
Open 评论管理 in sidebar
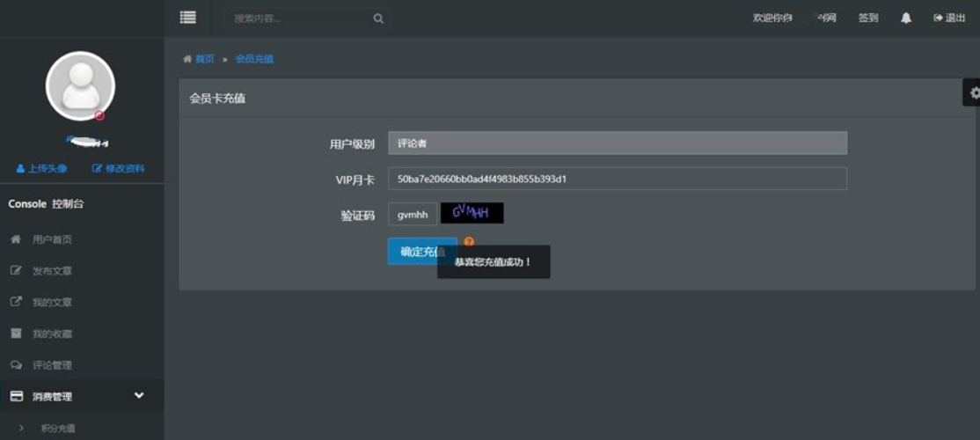point(52,365)
